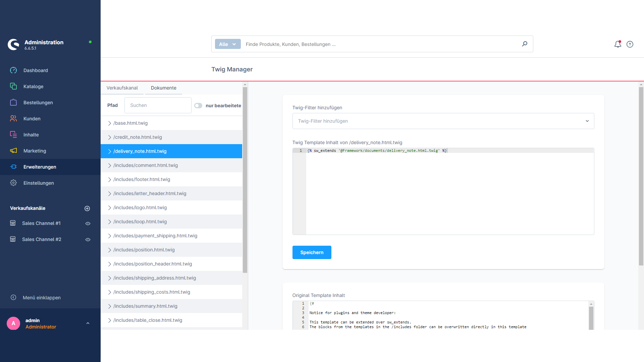
Task: Expand /includes/comment.html.twig chevron
Action: click(109, 166)
